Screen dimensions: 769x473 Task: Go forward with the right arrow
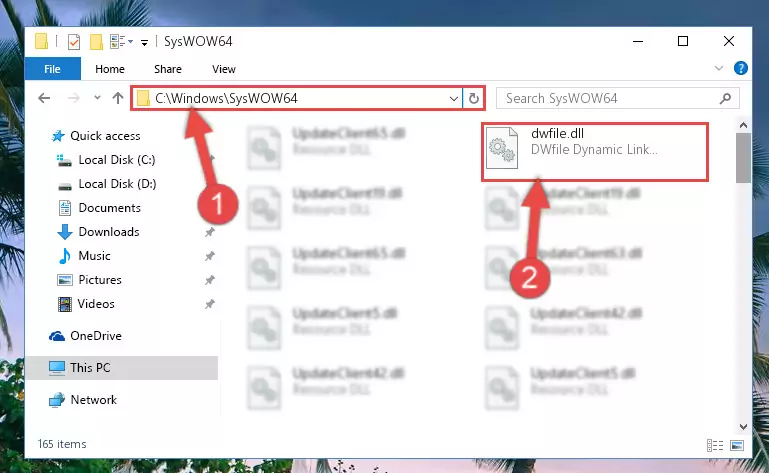point(74,98)
